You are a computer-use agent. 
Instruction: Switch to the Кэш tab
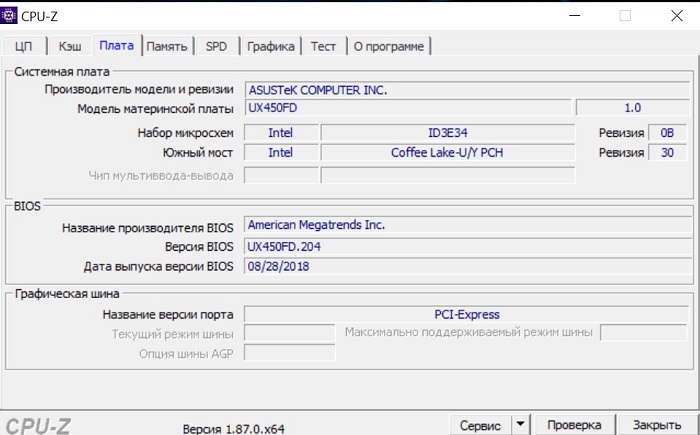coord(70,46)
